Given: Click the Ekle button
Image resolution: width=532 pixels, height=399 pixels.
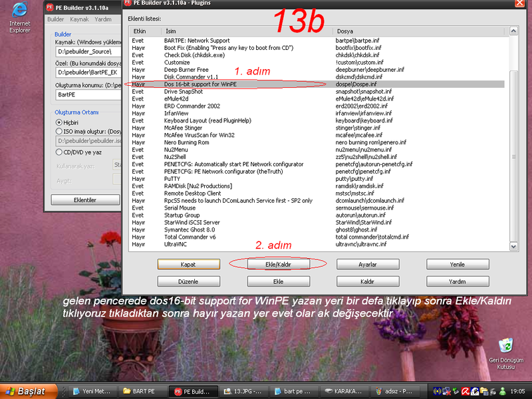Looking at the screenshot, I should coord(278,281).
